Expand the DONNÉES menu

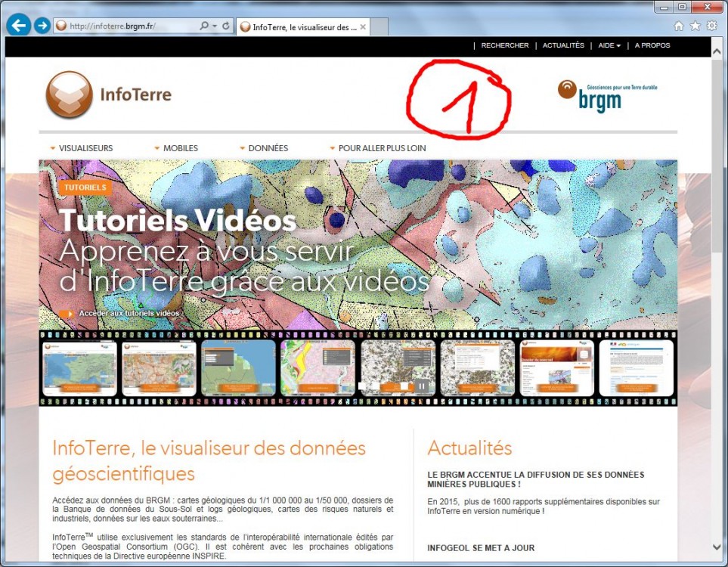[265, 148]
